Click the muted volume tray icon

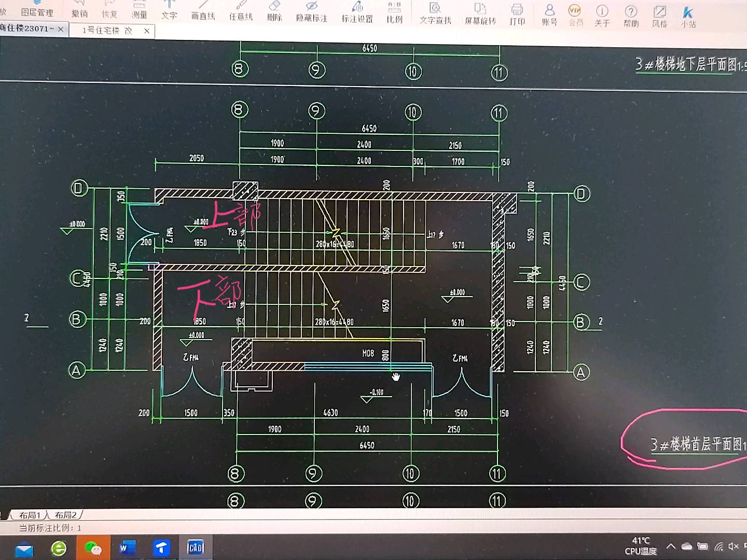pos(734,546)
